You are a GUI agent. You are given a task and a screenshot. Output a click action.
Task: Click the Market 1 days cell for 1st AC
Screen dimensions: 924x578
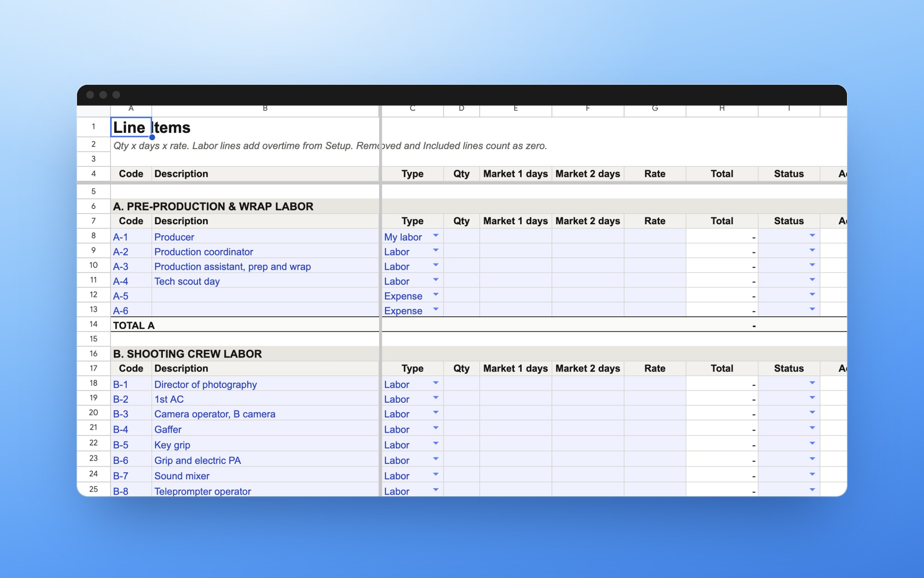(516, 398)
